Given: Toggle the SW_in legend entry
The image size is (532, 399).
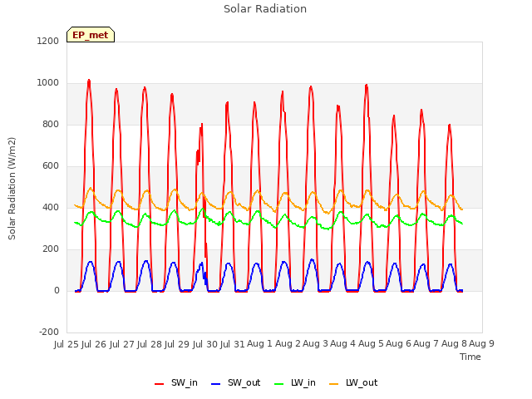Looking at the screenshot, I should tap(175, 383).
